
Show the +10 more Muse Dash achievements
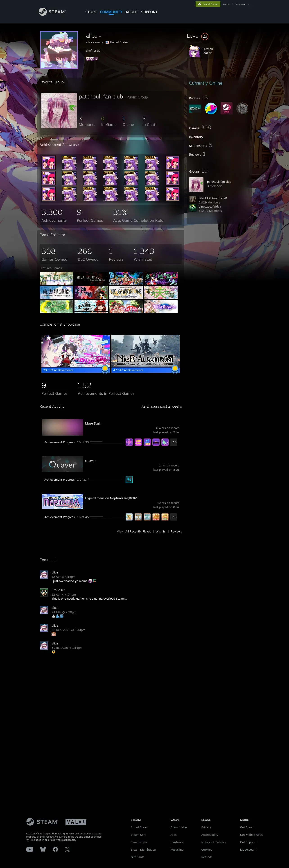point(174,442)
